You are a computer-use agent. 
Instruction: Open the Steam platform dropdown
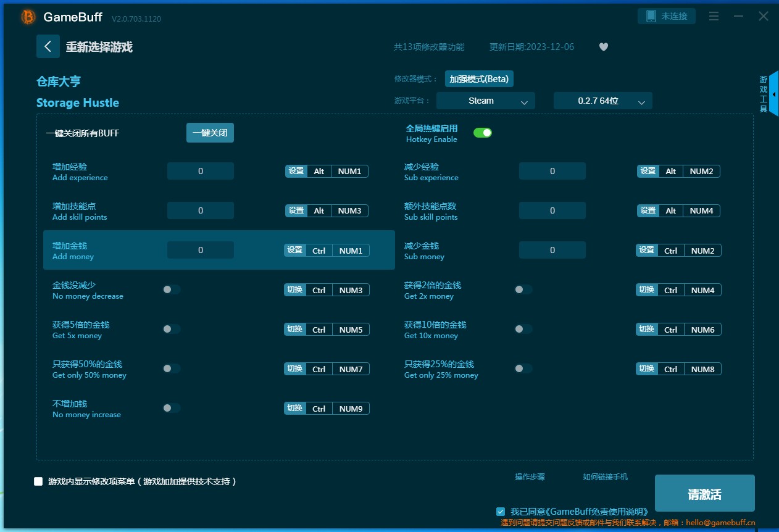[x=486, y=101]
